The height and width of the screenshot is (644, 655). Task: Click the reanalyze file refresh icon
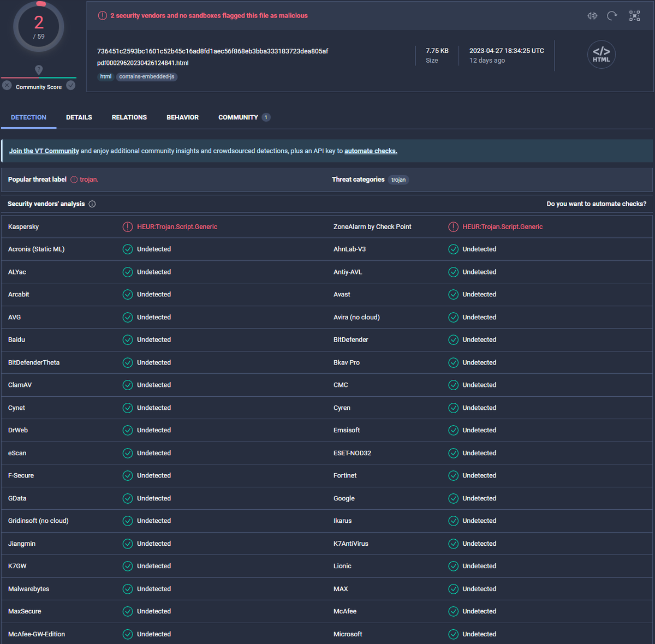pyautogui.click(x=612, y=16)
